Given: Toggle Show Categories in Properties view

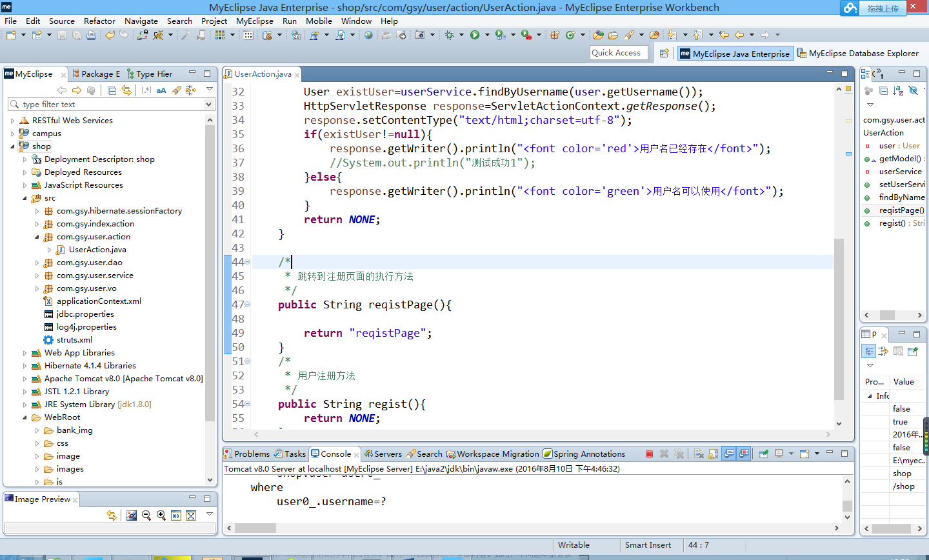Looking at the screenshot, I should click(869, 351).
